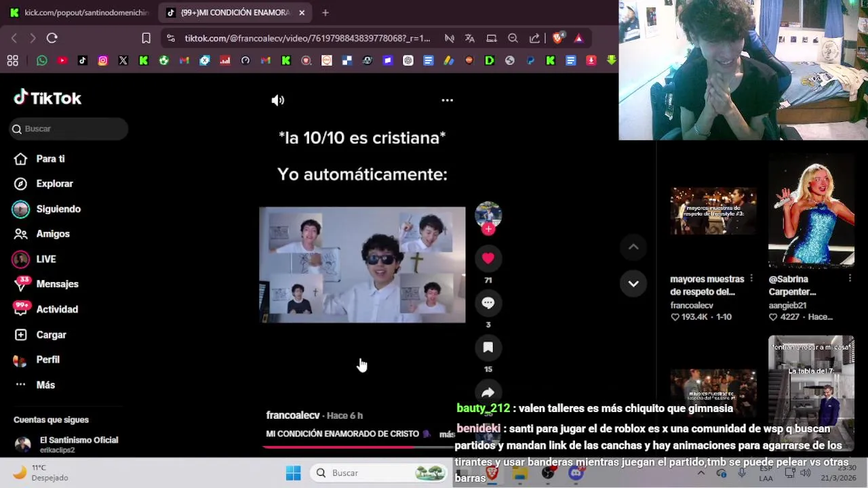Bookmark this page with the toolbar bookmark icon

(x=146, y=39)
